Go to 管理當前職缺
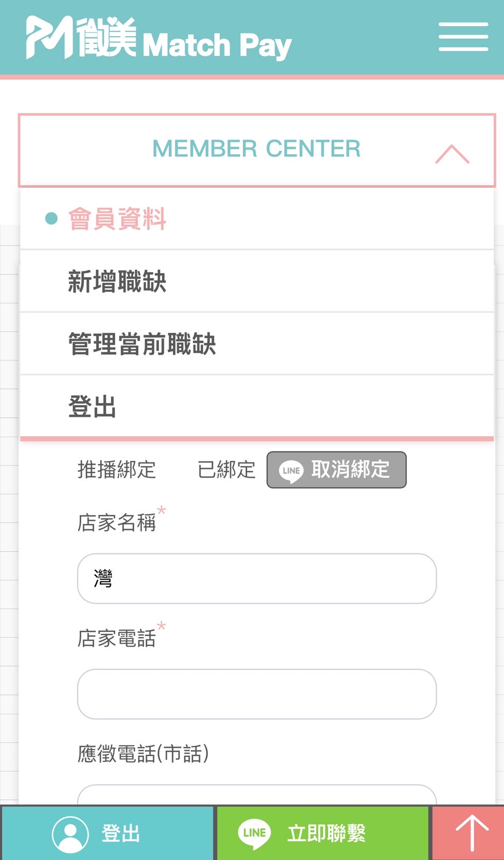The width and height of the screenshot is (504, 860). tap(142, 344)
